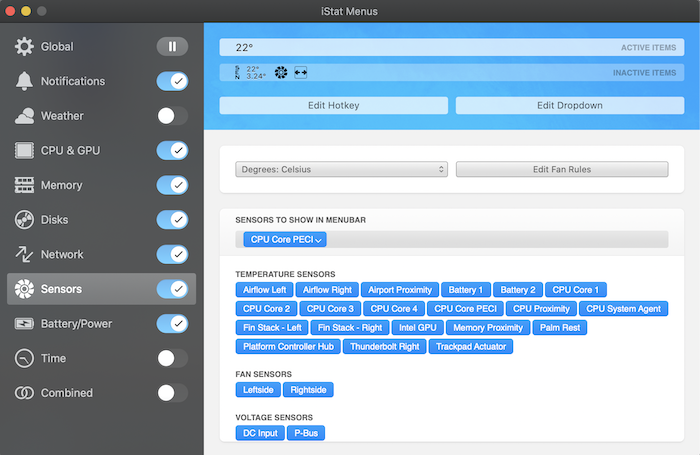Select the Platform Controller Hub sensor

(x=288, y=346)
